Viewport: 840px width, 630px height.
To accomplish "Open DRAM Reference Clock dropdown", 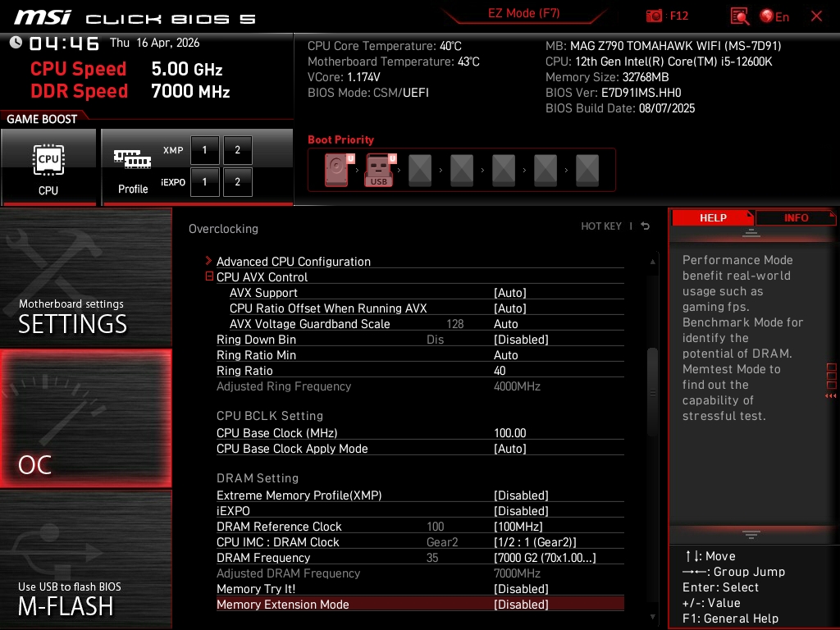I will pos(518,526).
